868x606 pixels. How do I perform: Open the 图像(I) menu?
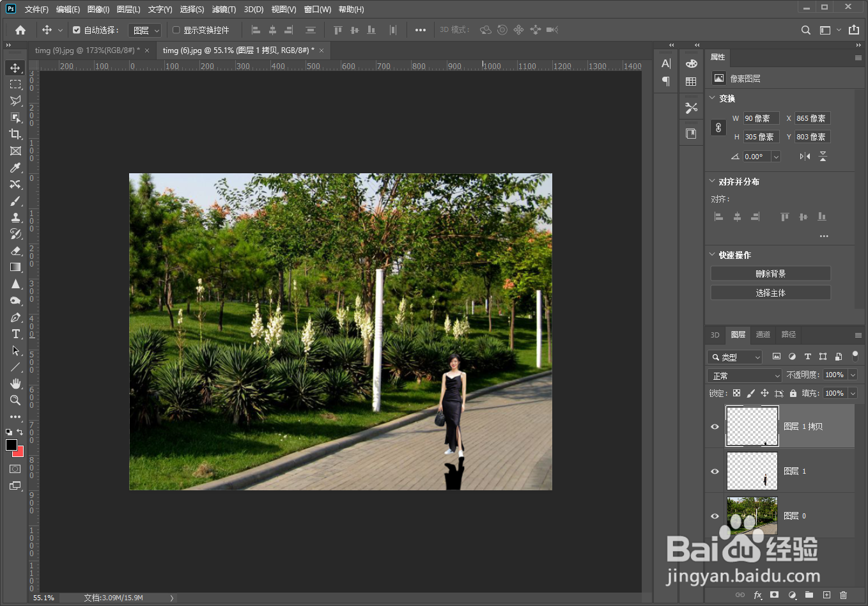[98, 9]
